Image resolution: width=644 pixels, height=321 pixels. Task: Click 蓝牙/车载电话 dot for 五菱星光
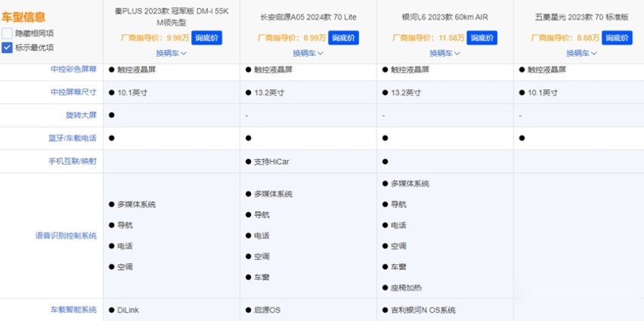[x=522, y=138]
